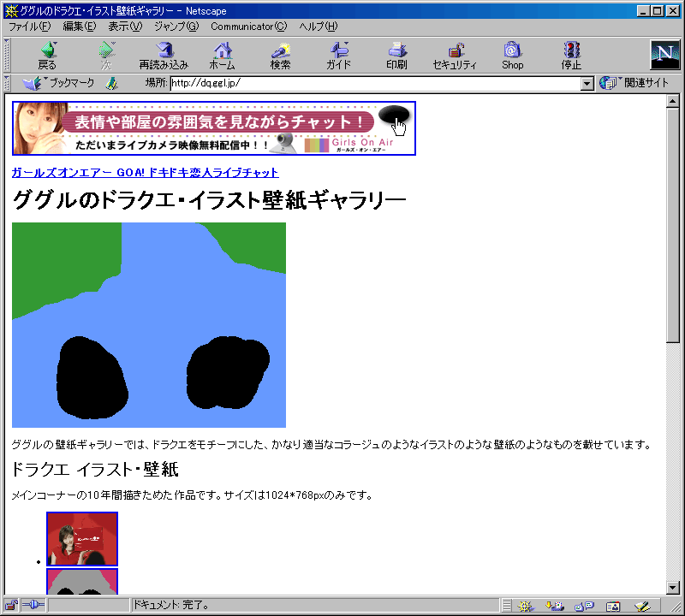Open the ジャンプ(G) menu
Image resolution: width=685 pixels, height=616 pixels.
(x=176, y=27)
